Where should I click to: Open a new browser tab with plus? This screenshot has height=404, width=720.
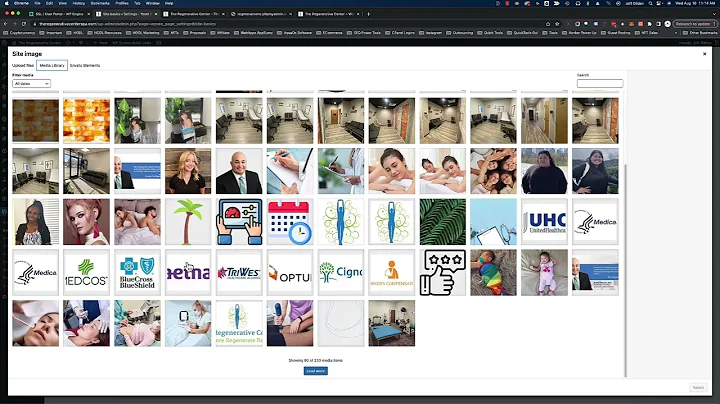point(368,14)
